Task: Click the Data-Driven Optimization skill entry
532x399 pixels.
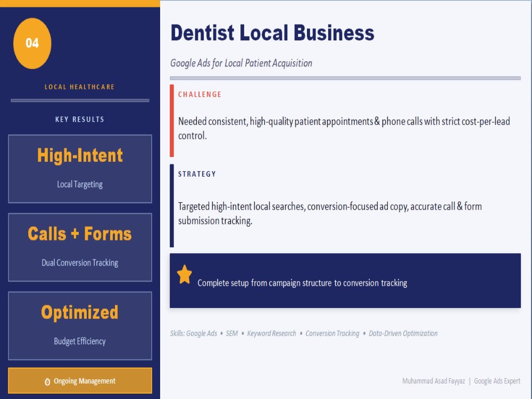Action: [x=403, y=334]
